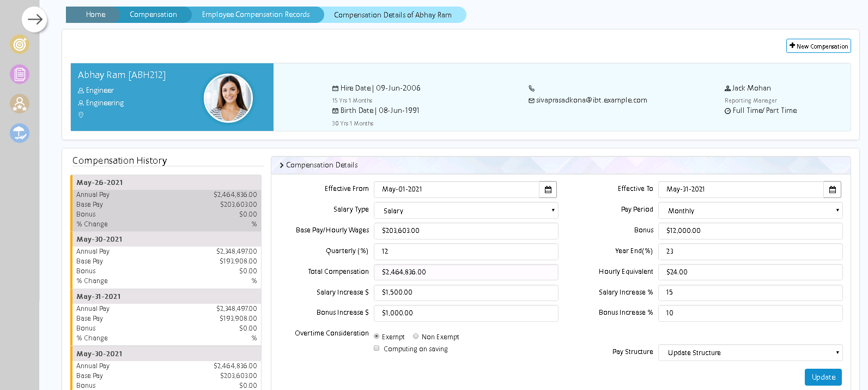
Task: Click the New Compensation button
Action: point(818,46)
